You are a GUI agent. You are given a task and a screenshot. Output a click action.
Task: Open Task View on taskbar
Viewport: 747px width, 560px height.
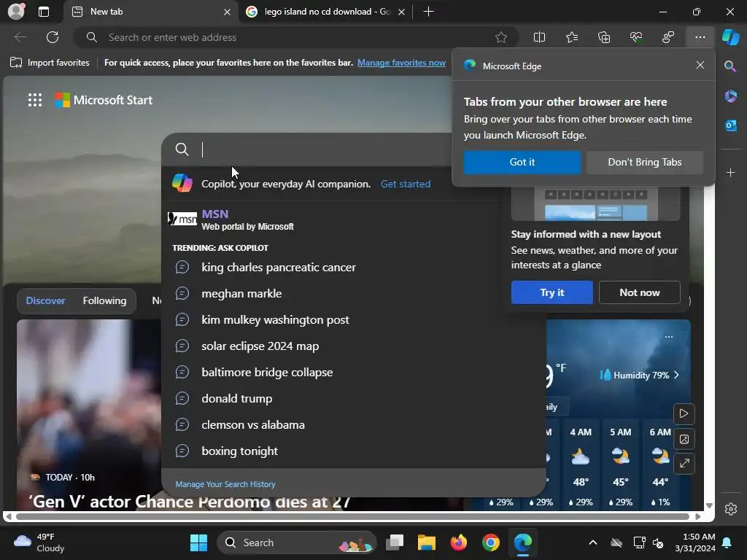coord(395,542)
